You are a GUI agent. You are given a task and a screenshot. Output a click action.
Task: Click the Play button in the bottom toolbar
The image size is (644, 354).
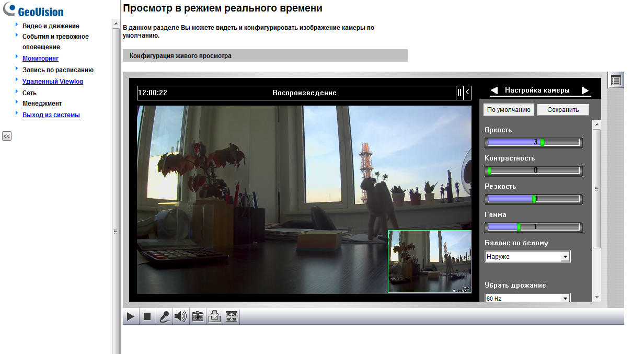tap(131, 317)
